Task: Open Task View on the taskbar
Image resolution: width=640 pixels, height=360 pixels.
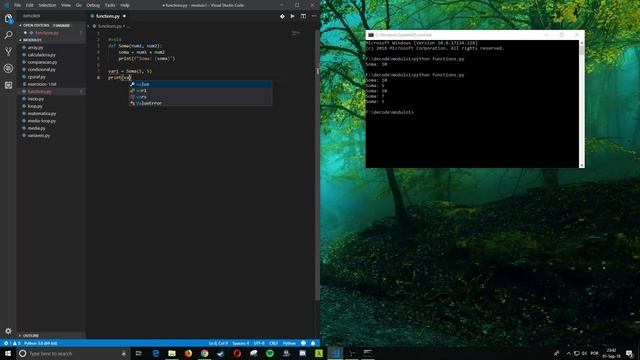Action: [138, 353]
